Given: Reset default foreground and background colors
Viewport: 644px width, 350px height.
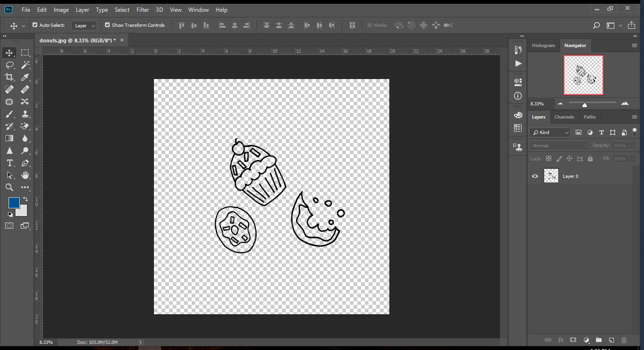Looking at the screenshot, I should pos(10,215).
